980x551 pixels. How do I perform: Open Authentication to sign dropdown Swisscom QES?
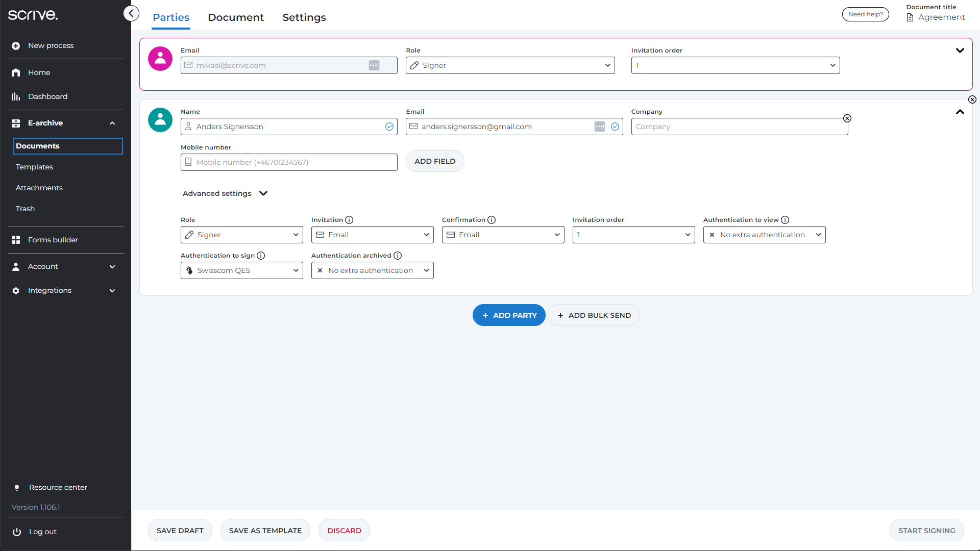point(242,270)
